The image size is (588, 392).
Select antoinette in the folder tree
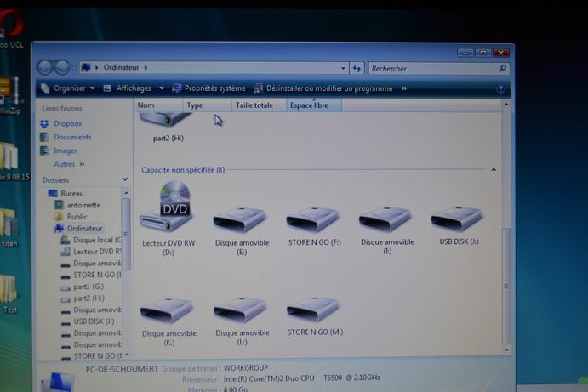(x=78, y=205)
